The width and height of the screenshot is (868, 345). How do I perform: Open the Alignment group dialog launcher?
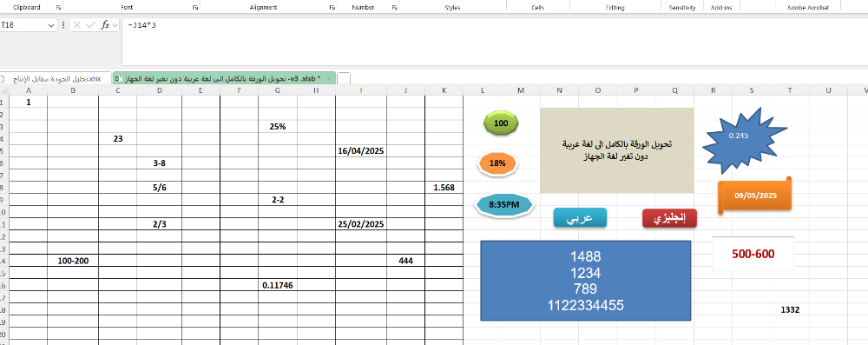coord(332,8)
